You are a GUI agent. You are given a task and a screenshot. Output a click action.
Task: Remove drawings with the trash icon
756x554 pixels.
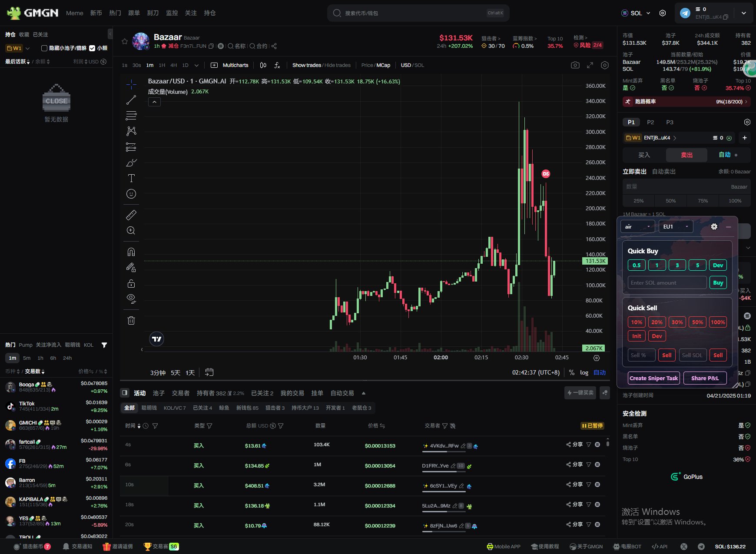[x=131, y=321]
